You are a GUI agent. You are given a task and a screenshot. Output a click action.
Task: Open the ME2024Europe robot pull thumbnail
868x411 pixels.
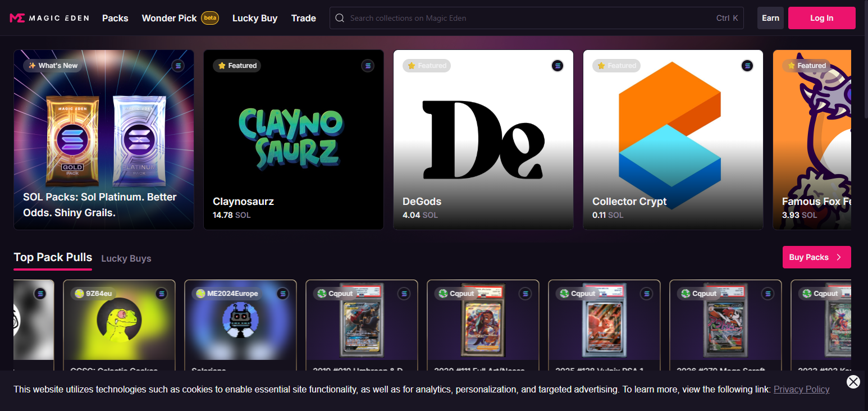tap(240, 320)
